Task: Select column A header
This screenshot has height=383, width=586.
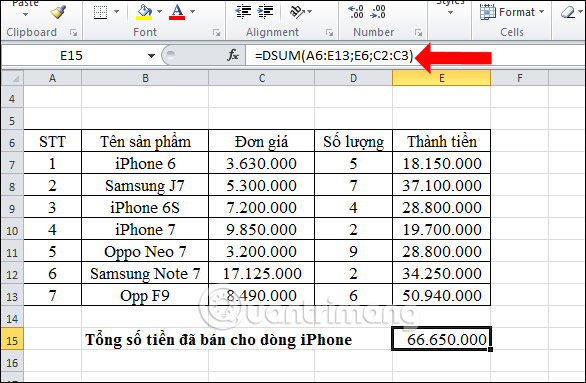Action: click(x=52, y=78)
